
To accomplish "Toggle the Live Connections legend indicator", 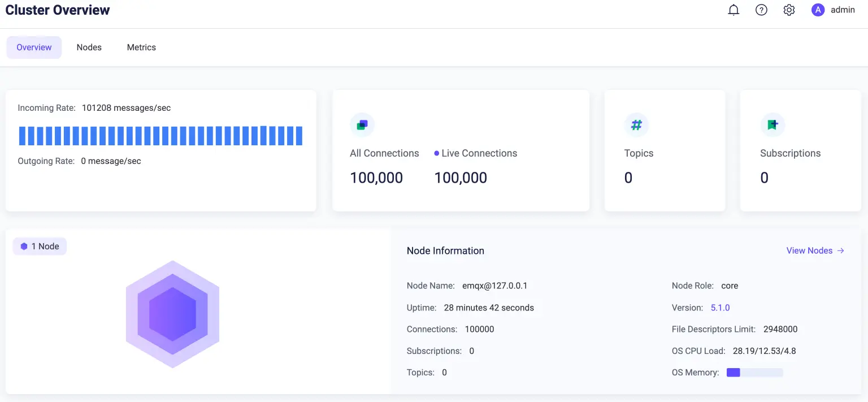I will tap(436, 153).
